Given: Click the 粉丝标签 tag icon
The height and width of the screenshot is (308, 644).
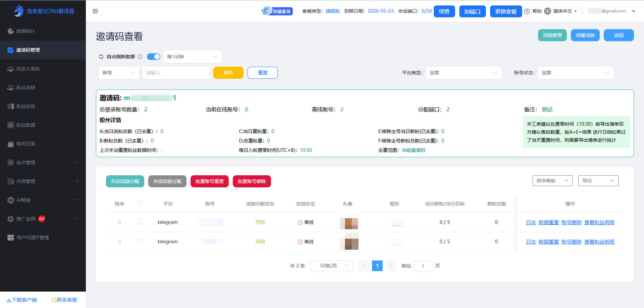Looking at the screenshot, I should pos(11,106).
